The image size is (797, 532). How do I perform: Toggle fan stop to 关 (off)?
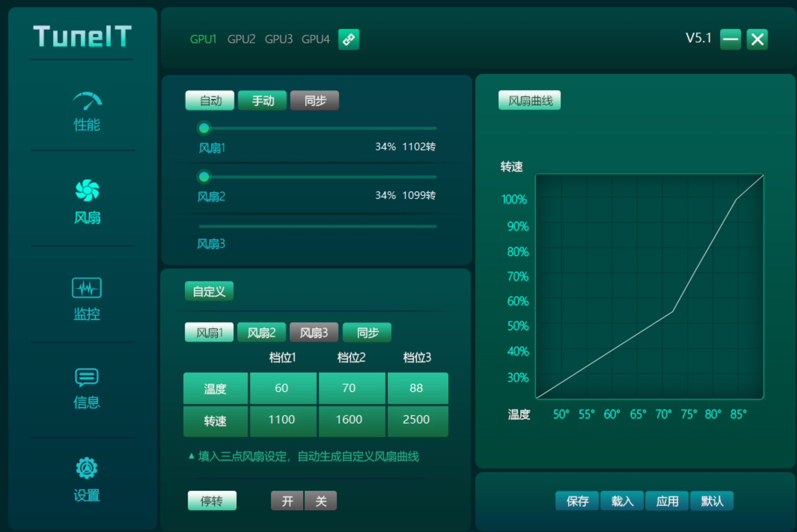coord(321,501)
